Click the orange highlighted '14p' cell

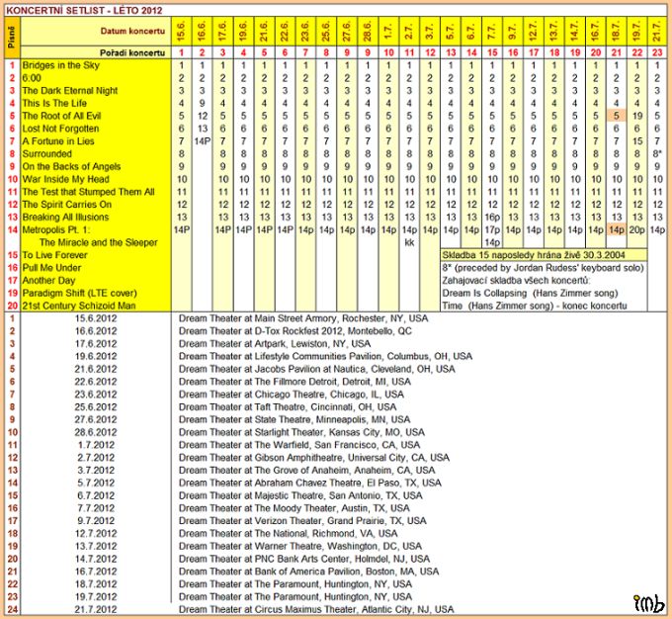(x=615, y=229)
